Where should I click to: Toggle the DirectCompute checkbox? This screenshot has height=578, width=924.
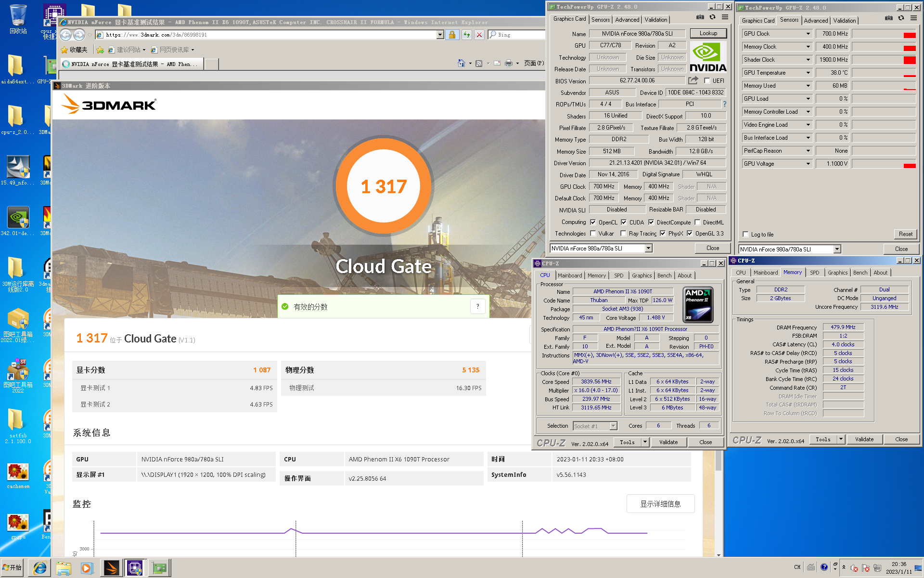(651, 222)
